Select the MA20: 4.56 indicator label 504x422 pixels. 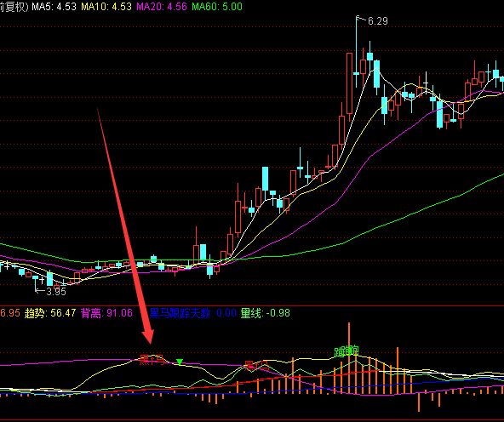point(162,7)
